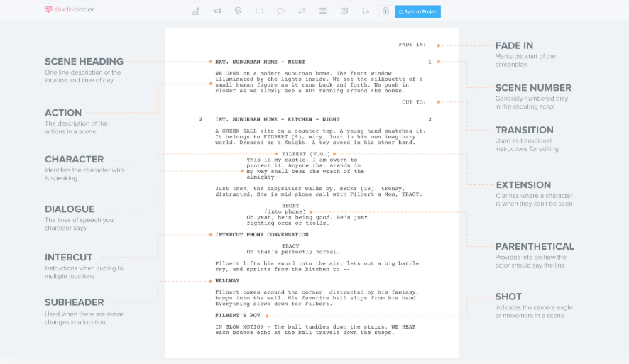Click the "WE OPEN on a modern suburban home" paragraph

[319, 82]
